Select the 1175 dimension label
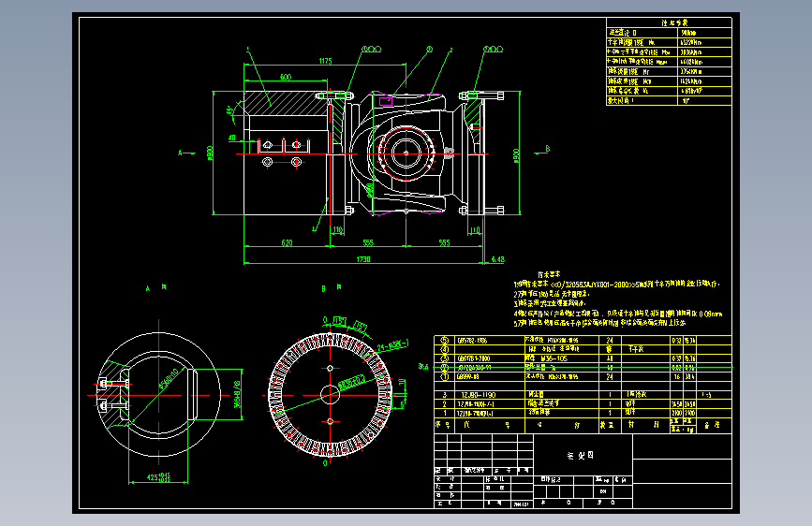The width and height of the screenshot is (812, 526). [x=325, y=61]
